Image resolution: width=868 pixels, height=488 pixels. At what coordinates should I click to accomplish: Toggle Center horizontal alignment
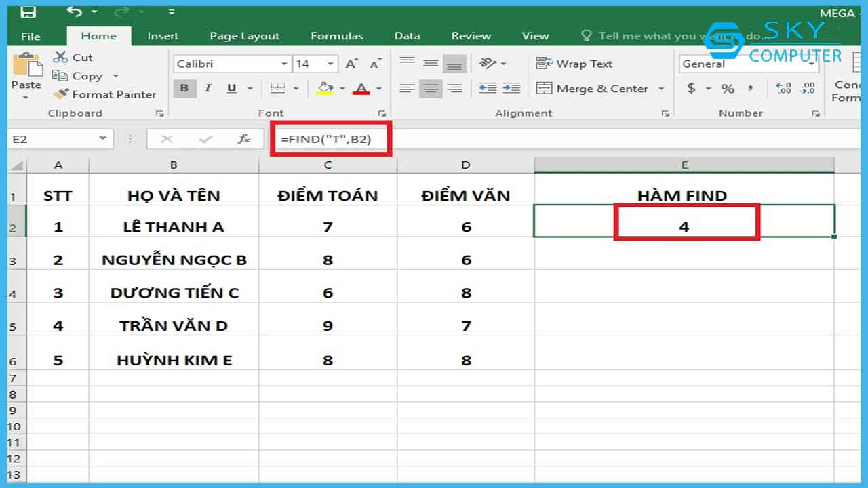[431, 88]
